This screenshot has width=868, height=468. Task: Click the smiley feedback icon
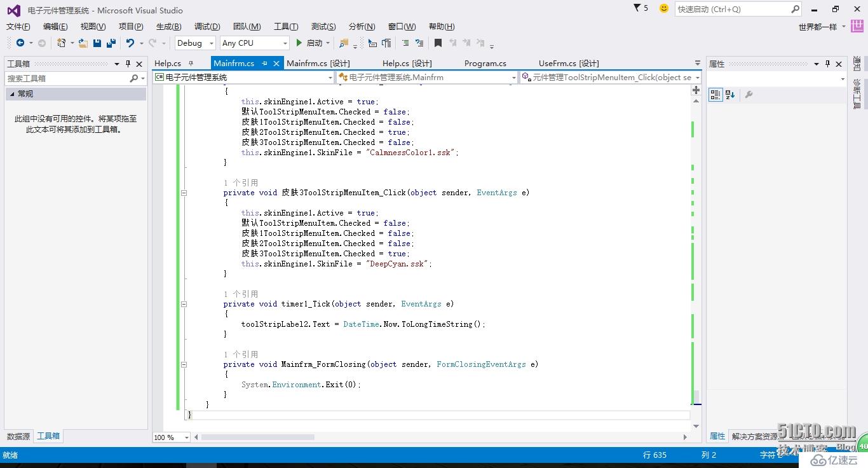point(664,8)
